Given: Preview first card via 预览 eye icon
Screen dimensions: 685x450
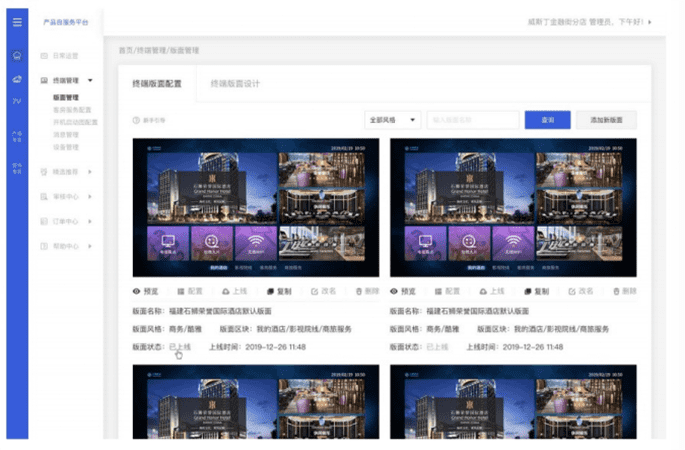Looking at the screenshot, I should [136, 291].
